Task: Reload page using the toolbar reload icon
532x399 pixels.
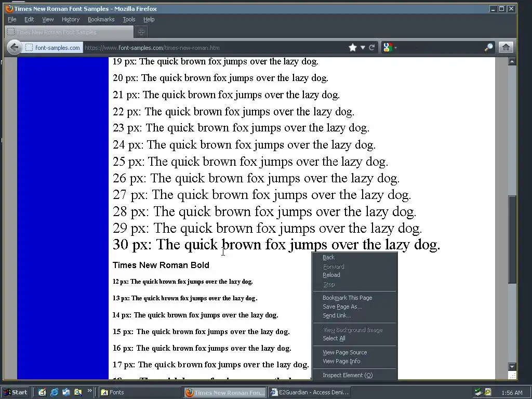Action: point(372,47)
